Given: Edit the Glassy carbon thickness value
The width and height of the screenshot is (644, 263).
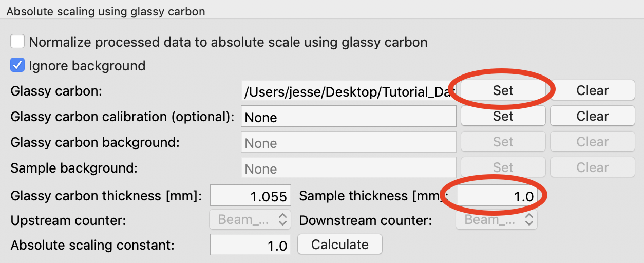Looking at the screenshot, I should [x=251, y=196].
